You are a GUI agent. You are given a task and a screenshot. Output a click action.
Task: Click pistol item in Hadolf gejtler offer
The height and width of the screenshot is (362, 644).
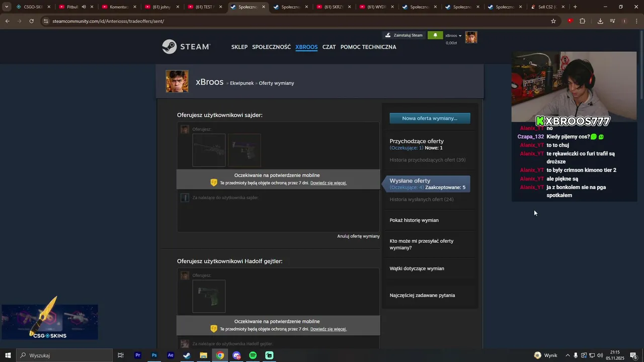pos(209,296)
